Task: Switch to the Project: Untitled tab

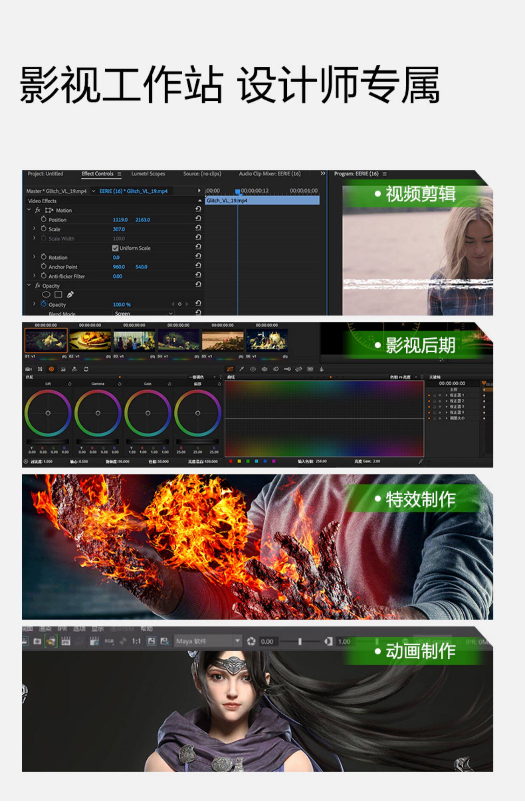Action: coord(45,174)
